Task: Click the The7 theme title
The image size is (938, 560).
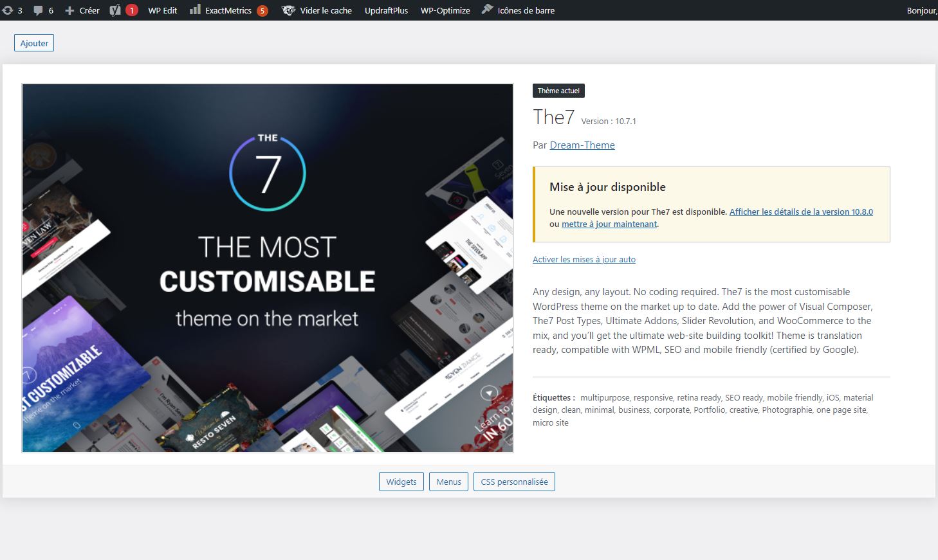Action: pos(553,117)
